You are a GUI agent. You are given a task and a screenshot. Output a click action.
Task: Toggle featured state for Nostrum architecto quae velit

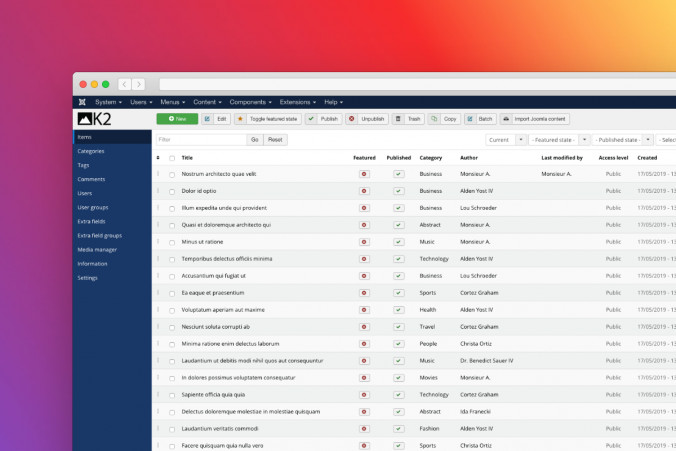364,174
